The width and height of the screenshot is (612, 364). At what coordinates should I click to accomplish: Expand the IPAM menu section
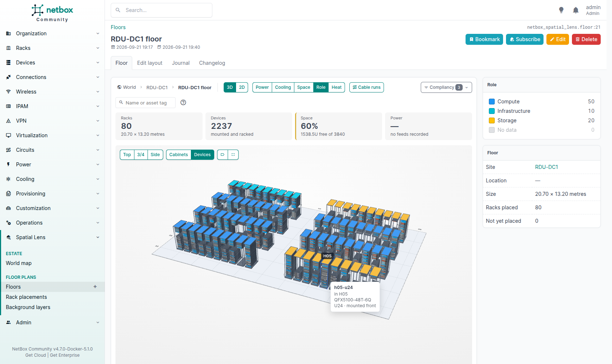point(52,106)
